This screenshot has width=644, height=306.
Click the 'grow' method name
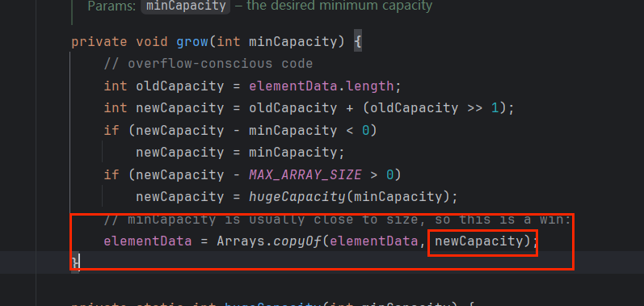click(192, 42)
